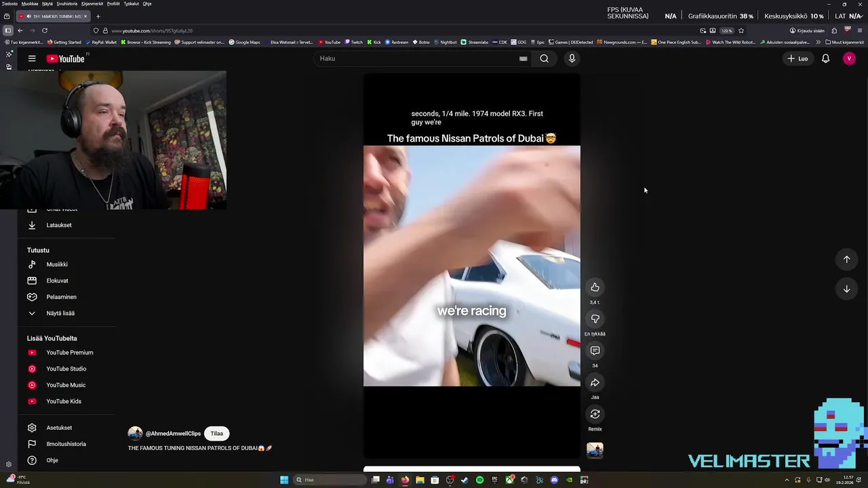This screenshot has width=868, height=488.
Task: Click Kirjaudu sisään in browser toolbar
Action: click(807, 30)
